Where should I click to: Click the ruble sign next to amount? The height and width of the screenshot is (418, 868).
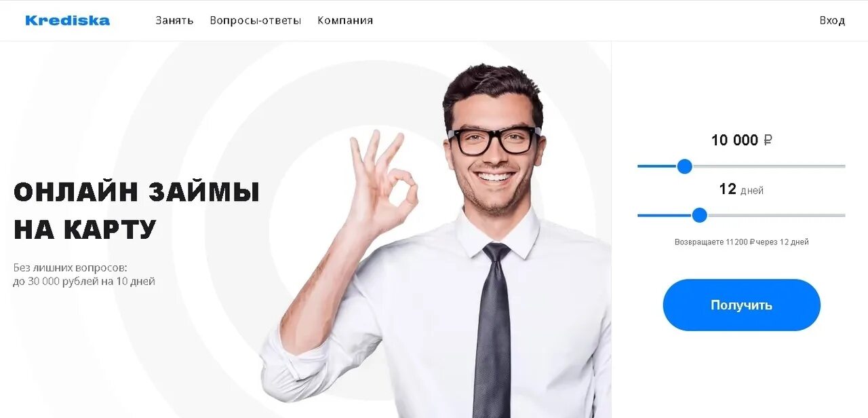(768, 140)
